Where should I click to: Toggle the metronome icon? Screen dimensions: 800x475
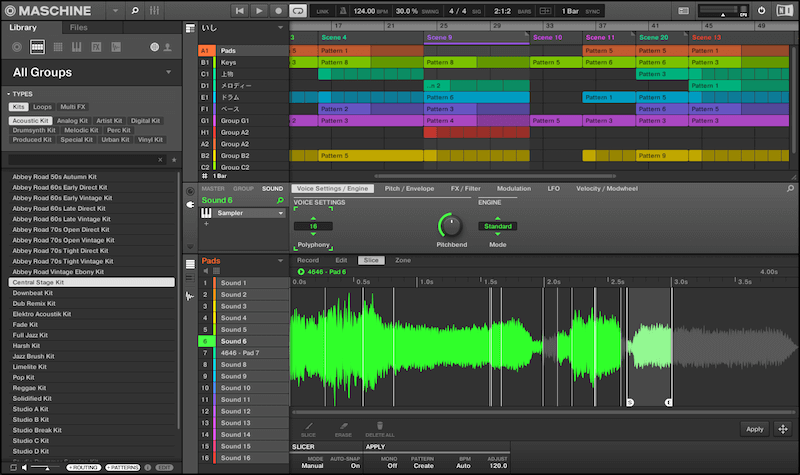[x=343, y=11]
